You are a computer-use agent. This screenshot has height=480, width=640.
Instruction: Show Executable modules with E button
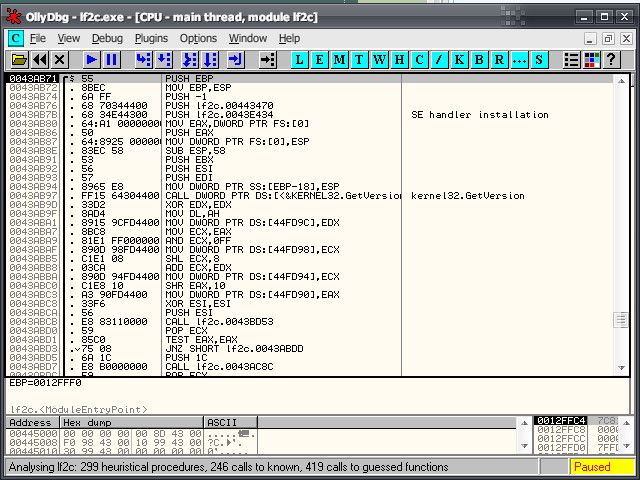tap(319, 60)
